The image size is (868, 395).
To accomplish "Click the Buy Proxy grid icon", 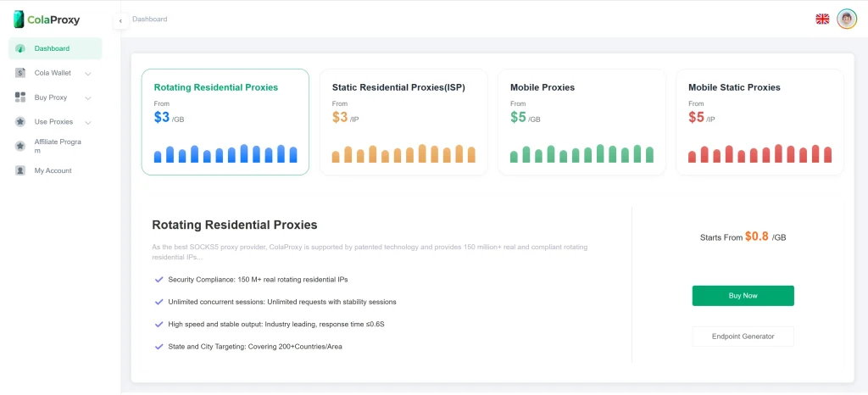I will (20, 97).
